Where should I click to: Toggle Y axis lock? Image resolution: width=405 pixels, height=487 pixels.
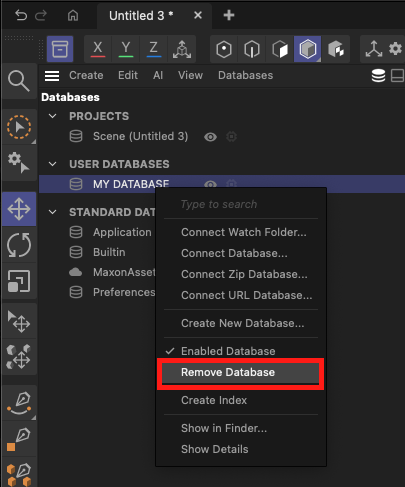tap(126, 49)
